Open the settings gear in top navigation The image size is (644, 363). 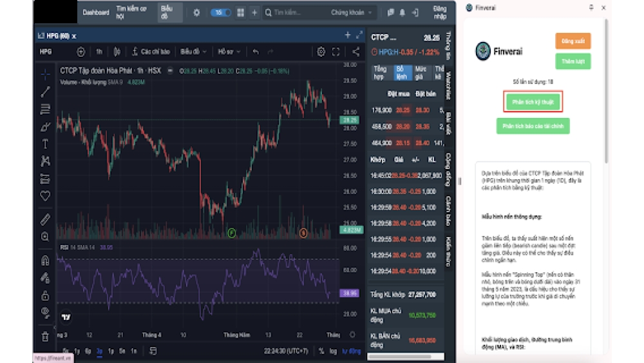[196, 12]
